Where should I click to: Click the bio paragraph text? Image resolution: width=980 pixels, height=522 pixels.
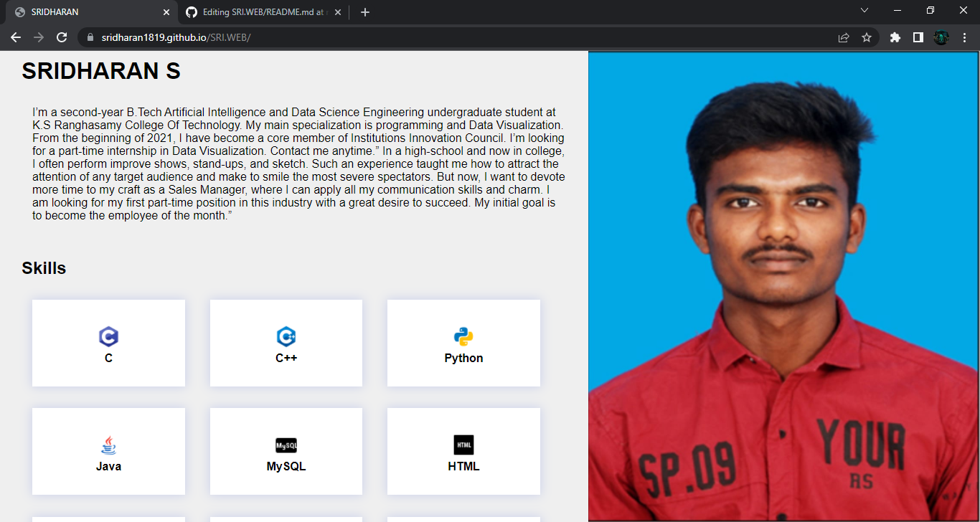pyautogui.click(x=298, y=164)
